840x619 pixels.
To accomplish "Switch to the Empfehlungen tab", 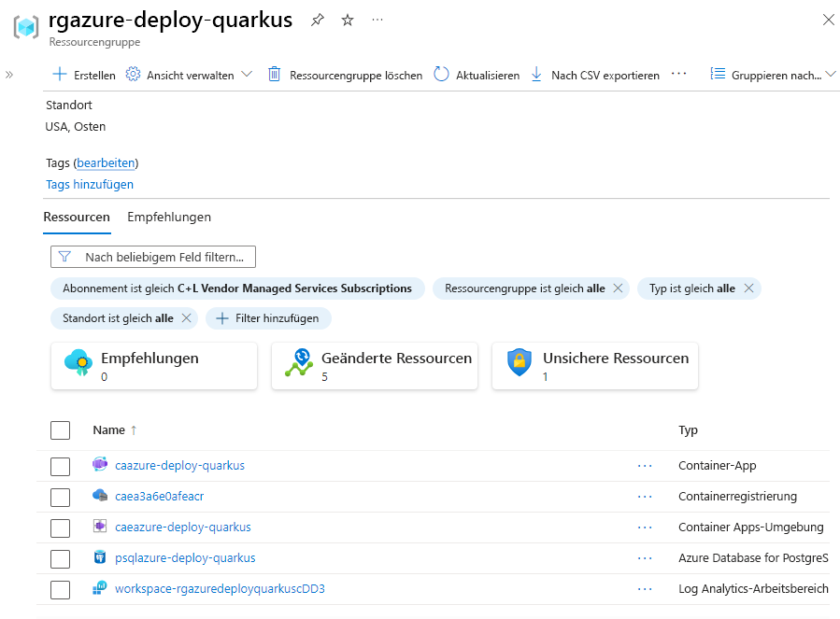I will tap(169, 217).
